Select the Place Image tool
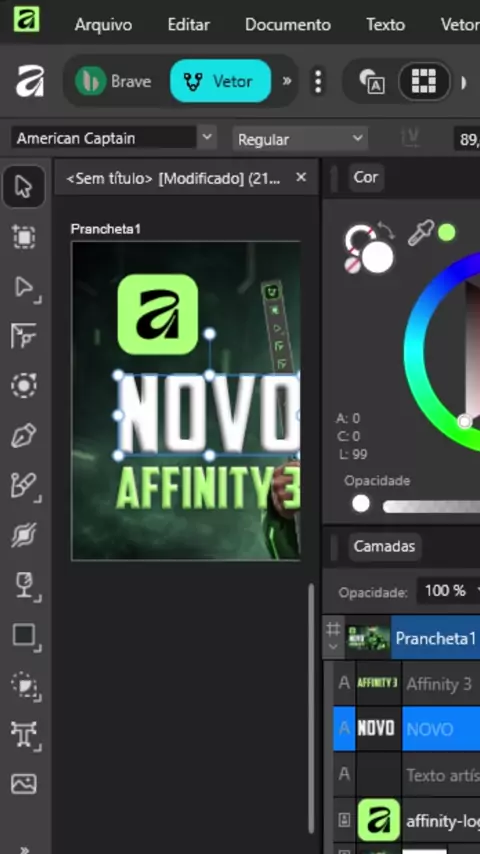Image resolution: width=480 pixels, height=854 pixels. point(24,783)
